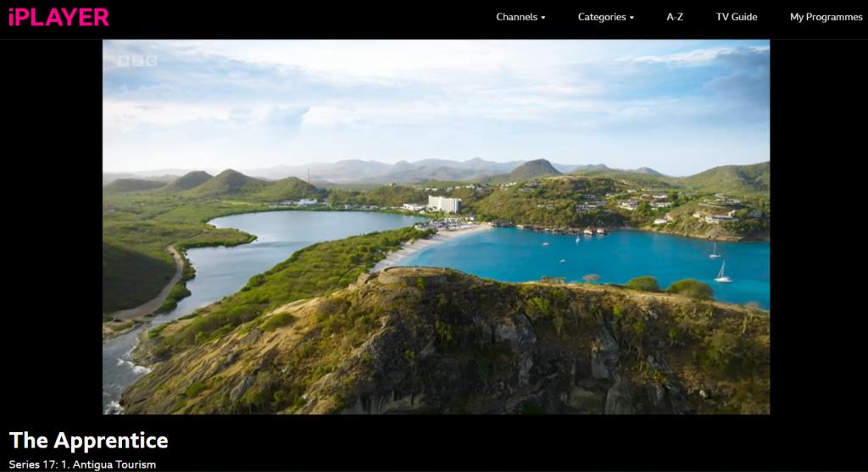This screenshot has width=868, height=472.
Task: Click the video to toggle playback
Action: pos(437,227)
